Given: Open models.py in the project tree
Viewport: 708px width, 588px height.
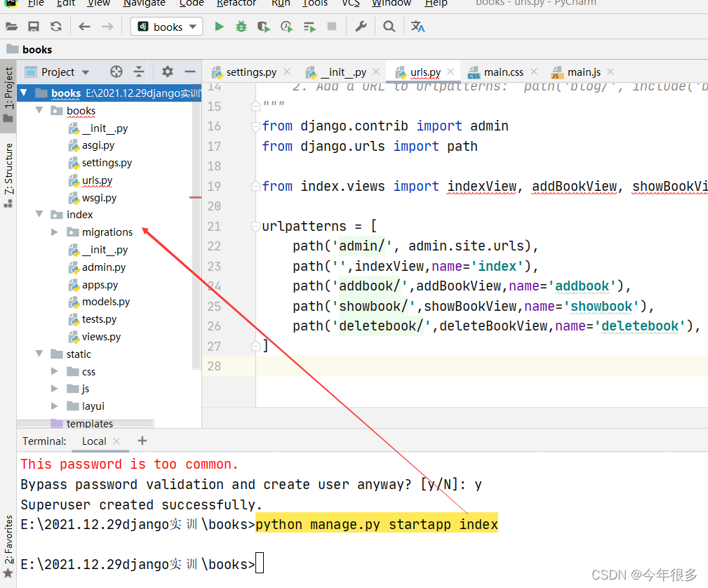Looking at the screenshot, I should (106, 302).
